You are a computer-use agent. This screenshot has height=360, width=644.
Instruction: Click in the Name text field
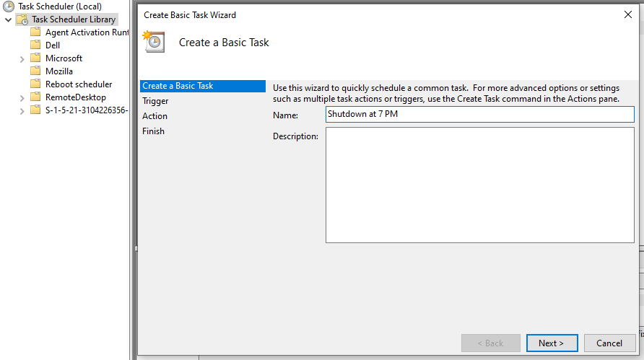pyautogui.click(x=479, y=114)
